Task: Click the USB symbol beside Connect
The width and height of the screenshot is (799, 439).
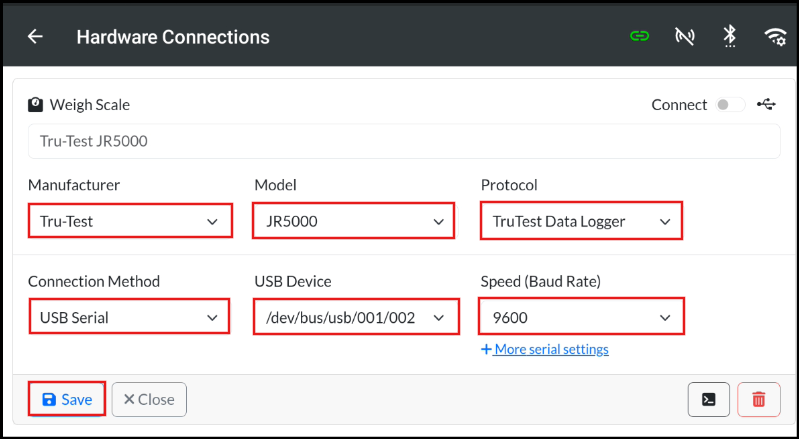Action: 766,104
